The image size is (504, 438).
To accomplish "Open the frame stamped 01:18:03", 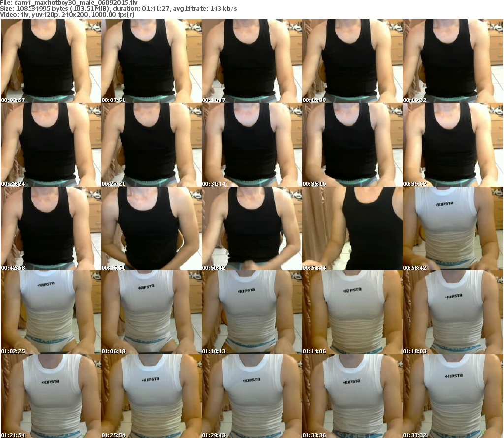I will point(453,312).
